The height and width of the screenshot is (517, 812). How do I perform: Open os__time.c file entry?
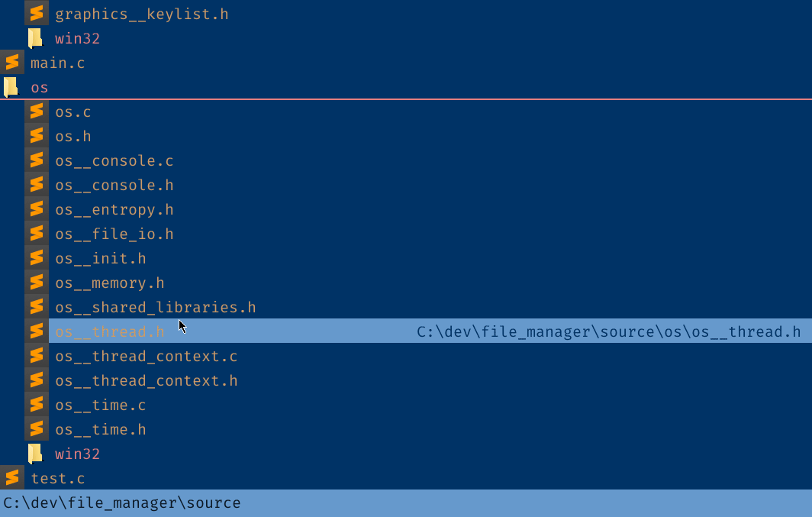(x=101, y=405)
